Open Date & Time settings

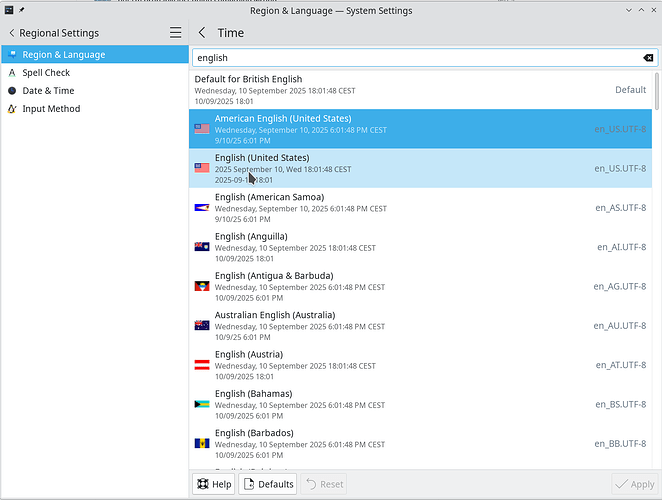pyautogui.click(x=47, y=91)
